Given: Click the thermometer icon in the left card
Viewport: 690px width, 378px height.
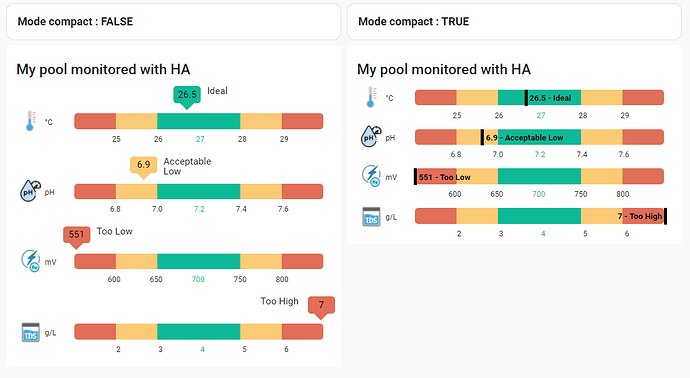Looking at the screenshot, I should [x=30, y=121].
